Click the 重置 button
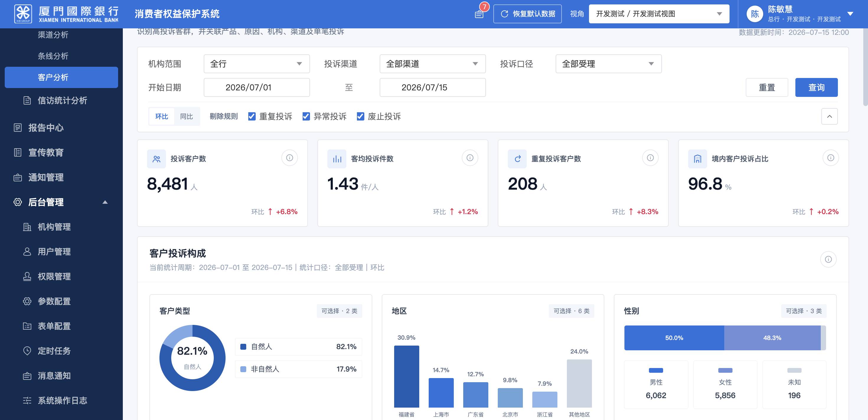Image resolution: width=868 pixels, height=420 pixels. (766, 87)
